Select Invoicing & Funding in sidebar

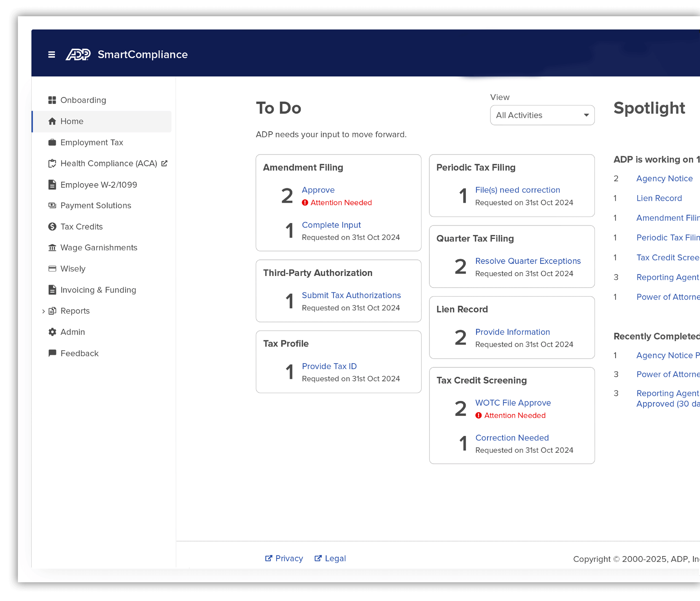click(x=98, y=290)
